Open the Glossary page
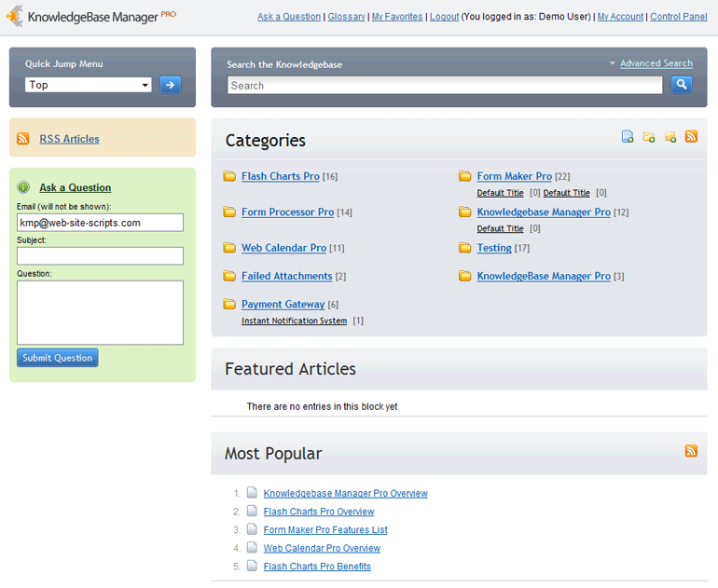 [347, 17]
